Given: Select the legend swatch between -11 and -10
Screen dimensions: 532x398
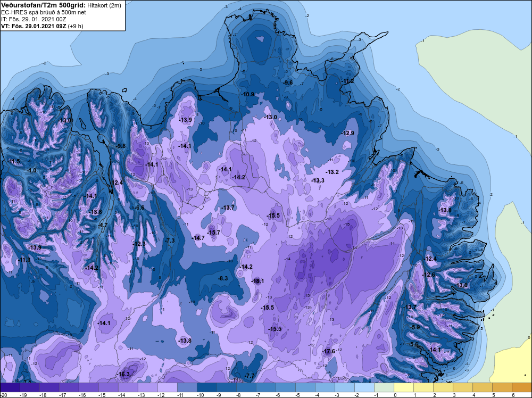Looking at the screenshot, I should pos(187,387).
